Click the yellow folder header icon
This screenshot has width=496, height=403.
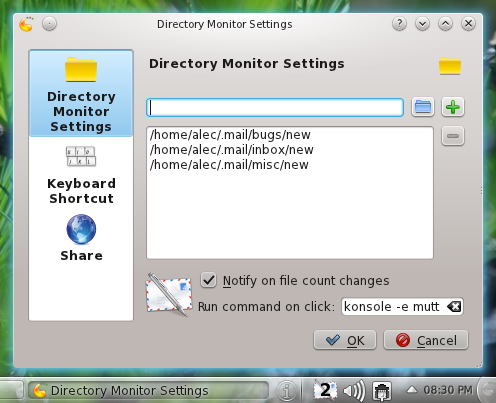[450, 65]
